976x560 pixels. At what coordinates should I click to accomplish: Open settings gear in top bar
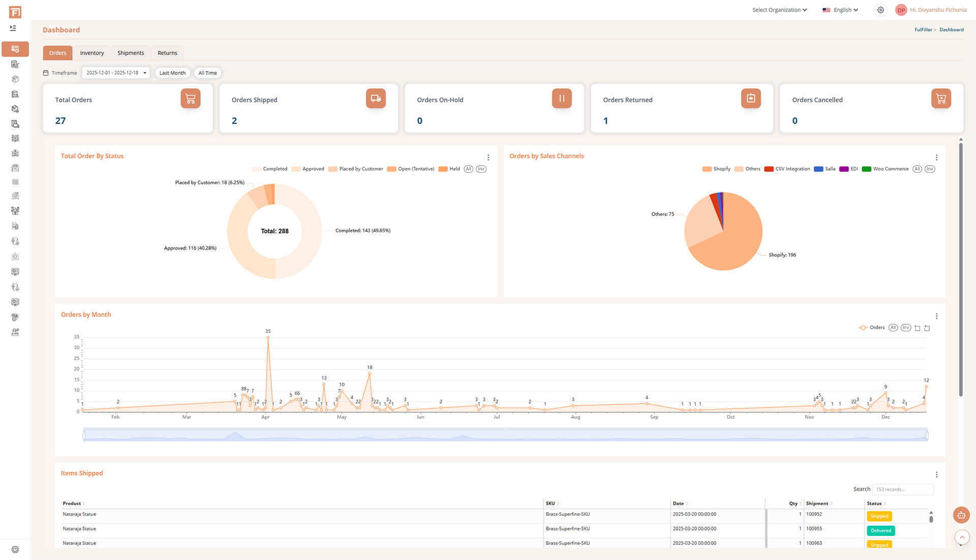coord(880,10)
